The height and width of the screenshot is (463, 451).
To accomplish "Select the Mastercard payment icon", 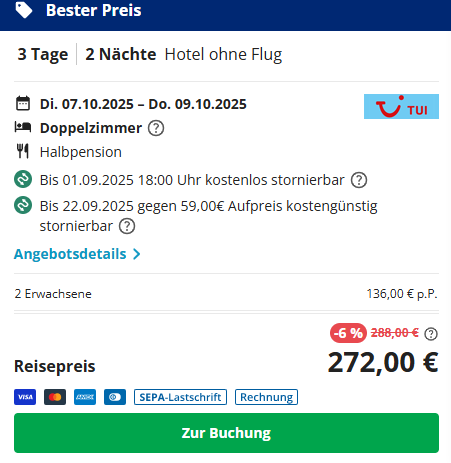I will click(x=55, y=397).
